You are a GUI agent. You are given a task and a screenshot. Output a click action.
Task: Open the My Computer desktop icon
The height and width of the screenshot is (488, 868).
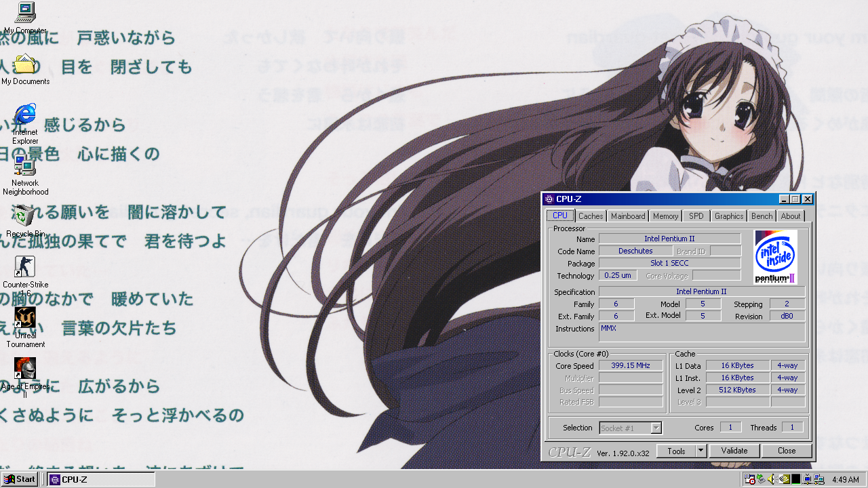click(x=25, y=12)
